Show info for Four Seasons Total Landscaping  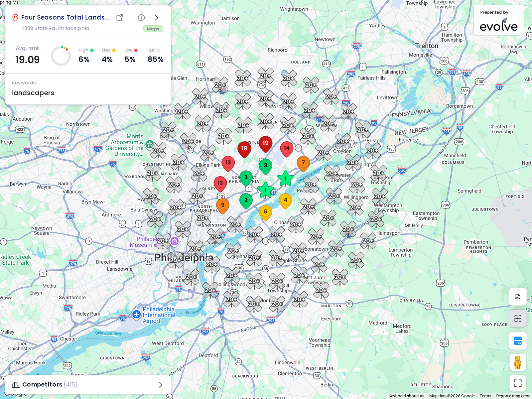(x=141, y=18)
